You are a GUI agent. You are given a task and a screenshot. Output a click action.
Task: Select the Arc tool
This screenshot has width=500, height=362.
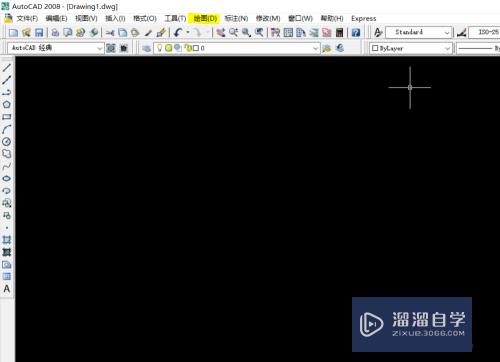pyautogui.click(x=7, y=129)
